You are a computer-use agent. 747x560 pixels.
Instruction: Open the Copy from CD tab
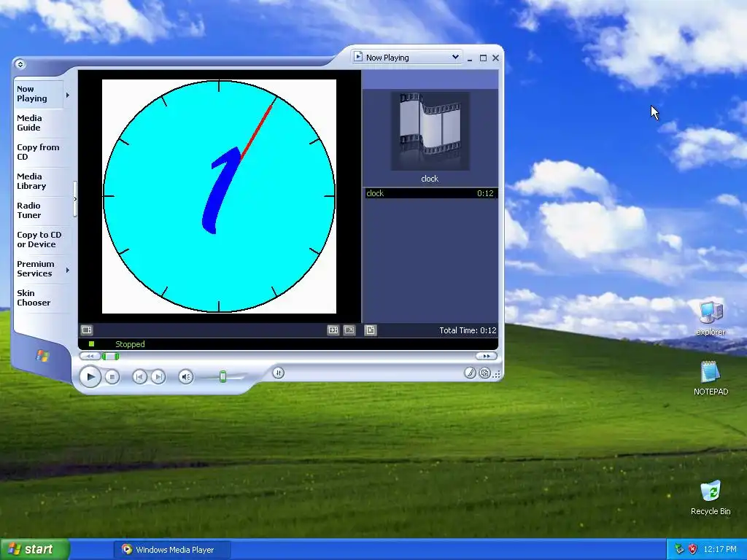pyautogui.click(x=39, y=152)
